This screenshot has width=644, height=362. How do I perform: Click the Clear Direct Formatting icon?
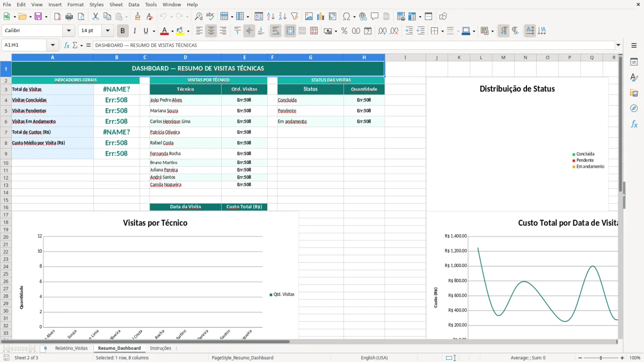point(150,17)
